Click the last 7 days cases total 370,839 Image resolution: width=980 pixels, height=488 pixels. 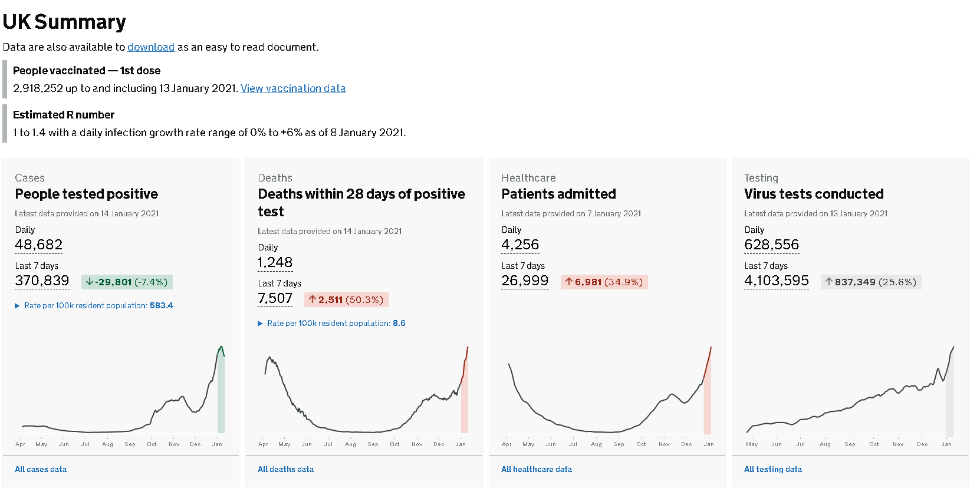pyautogui.click(x=42, y=281)
